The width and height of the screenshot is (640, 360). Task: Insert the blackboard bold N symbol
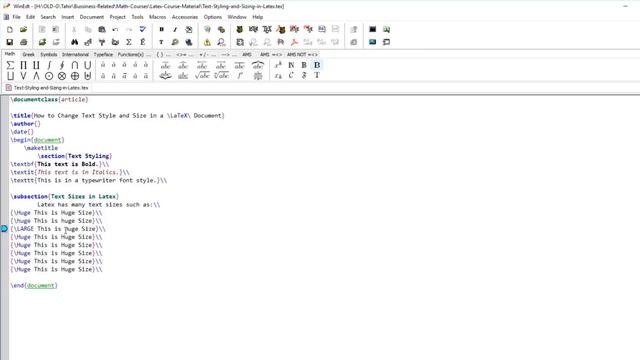point(291,65)
